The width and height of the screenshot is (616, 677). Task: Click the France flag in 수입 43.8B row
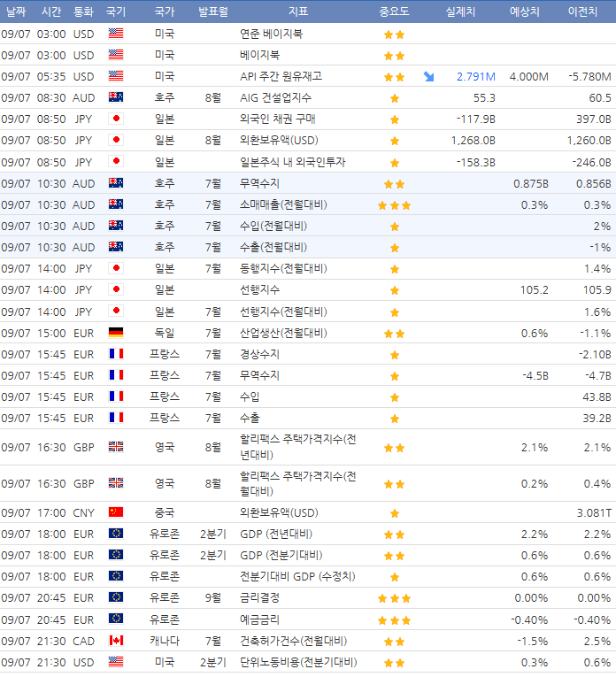tap(116, 396)
